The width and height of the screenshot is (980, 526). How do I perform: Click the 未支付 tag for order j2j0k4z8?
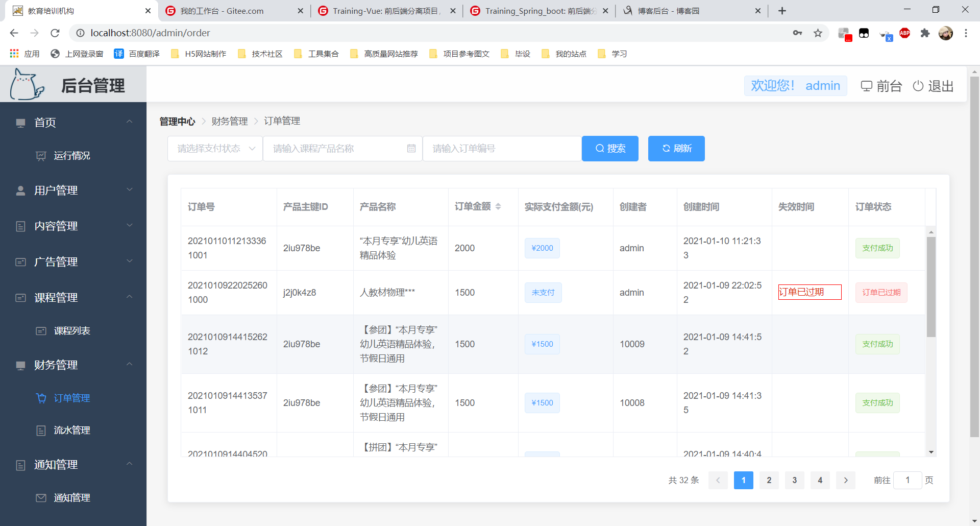click(x=543, y=293)
